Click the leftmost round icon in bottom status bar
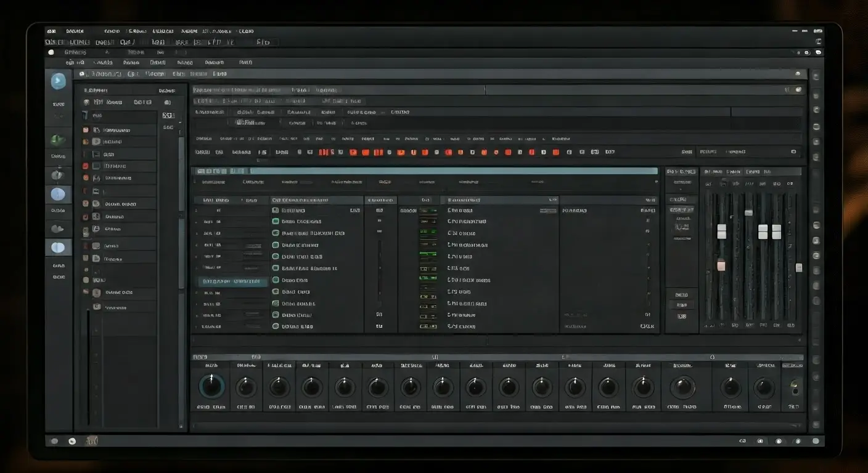 click(x=54, y=441)
